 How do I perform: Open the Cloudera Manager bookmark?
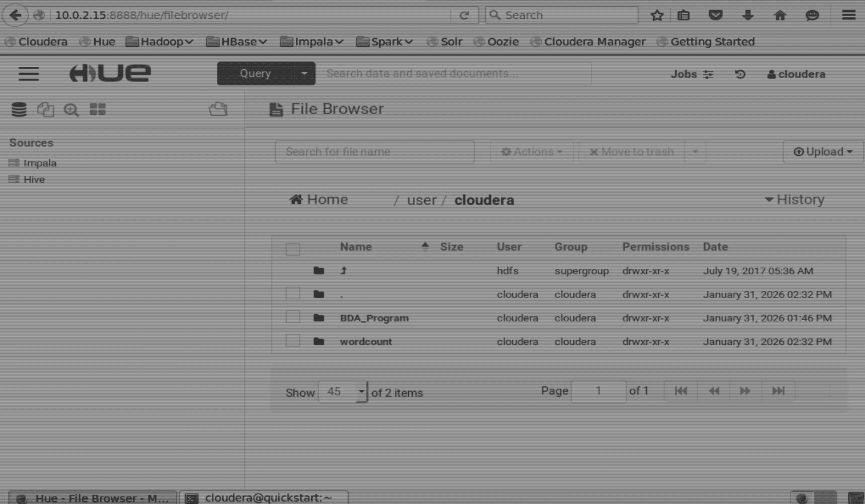click(588, 42)
